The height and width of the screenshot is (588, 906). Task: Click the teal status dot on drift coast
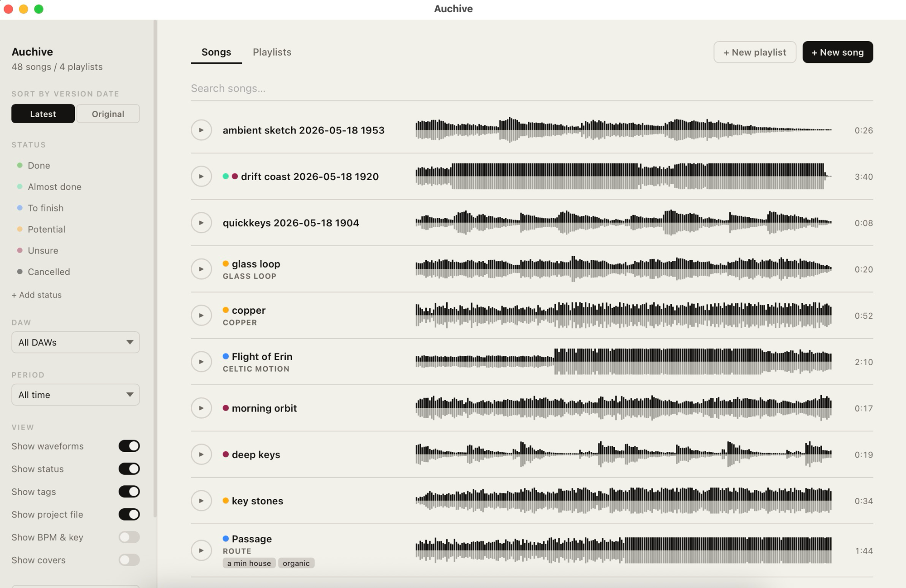(226, 177)
